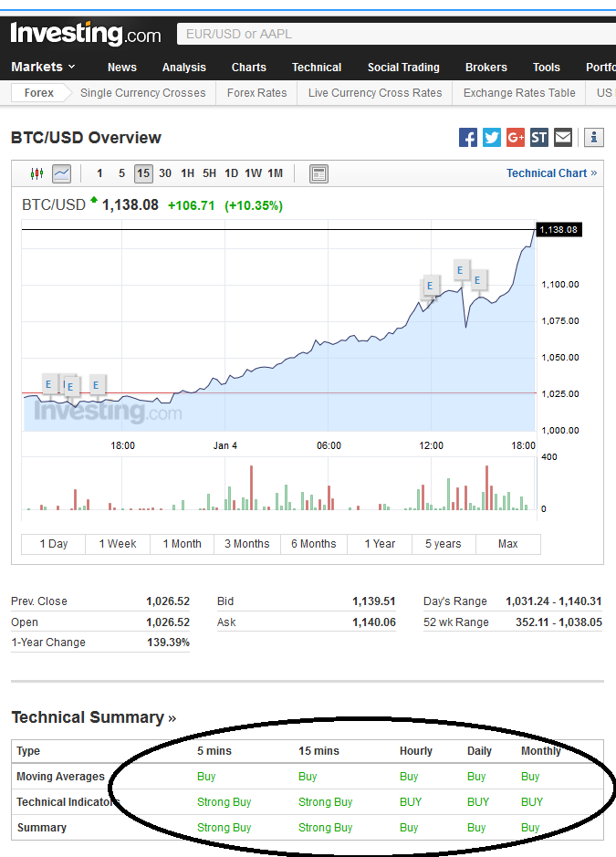The width and height of the screenshot is (616, 857).
Task: Show 5 years chart range
Action: coord(444,544)
